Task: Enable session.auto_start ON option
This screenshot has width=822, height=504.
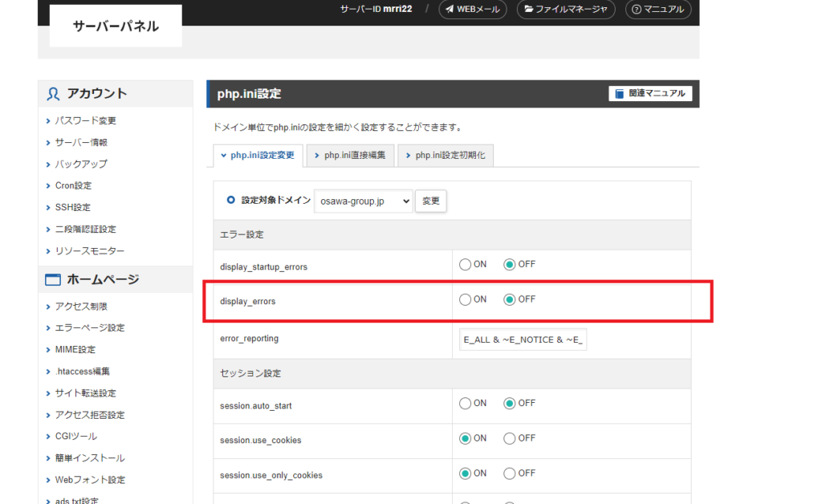Action: pyautogui.click(x=466, y=403)
